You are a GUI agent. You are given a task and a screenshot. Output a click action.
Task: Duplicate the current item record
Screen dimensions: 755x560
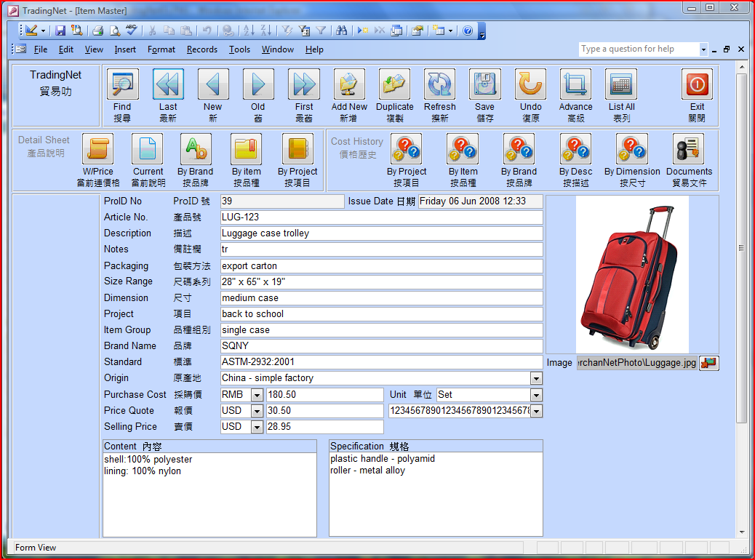tap(394, 85)
